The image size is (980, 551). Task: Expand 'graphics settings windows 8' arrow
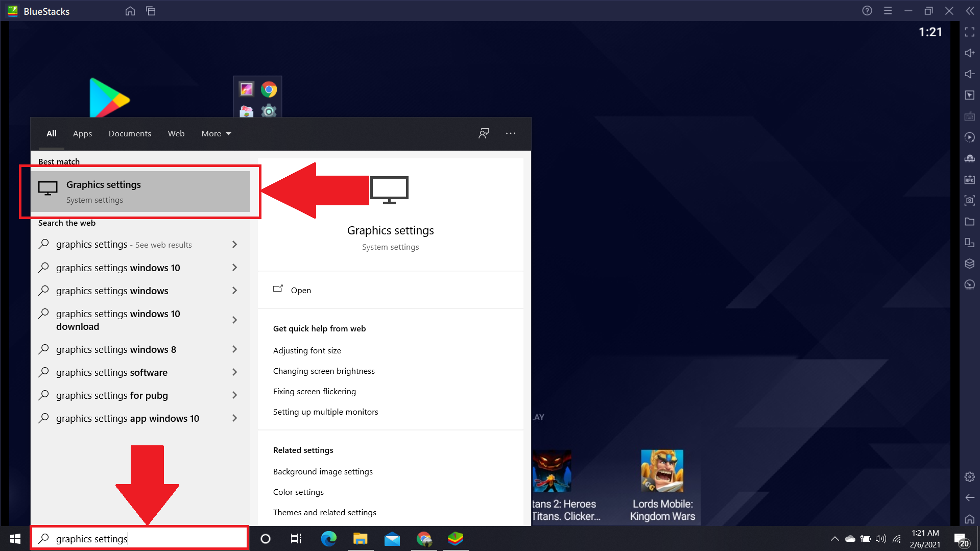pyautogui.click(x=234, y=349)
